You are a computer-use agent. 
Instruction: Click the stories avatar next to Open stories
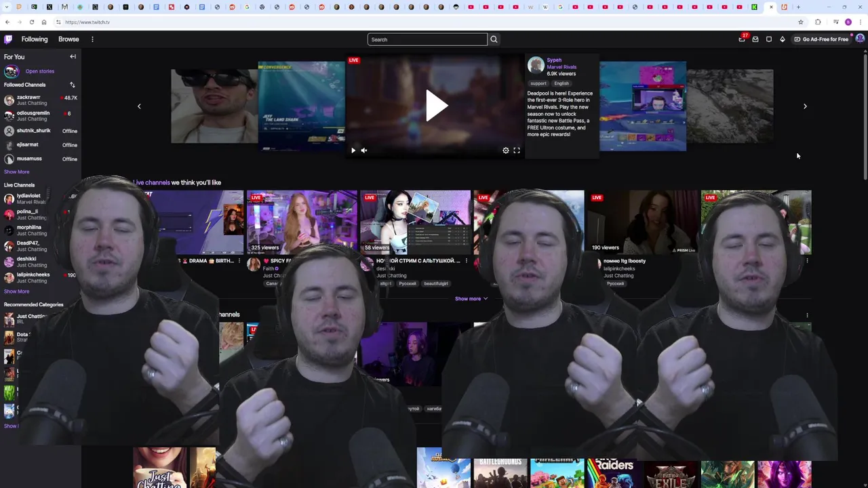pyautogui.click(x=12, y=71)
